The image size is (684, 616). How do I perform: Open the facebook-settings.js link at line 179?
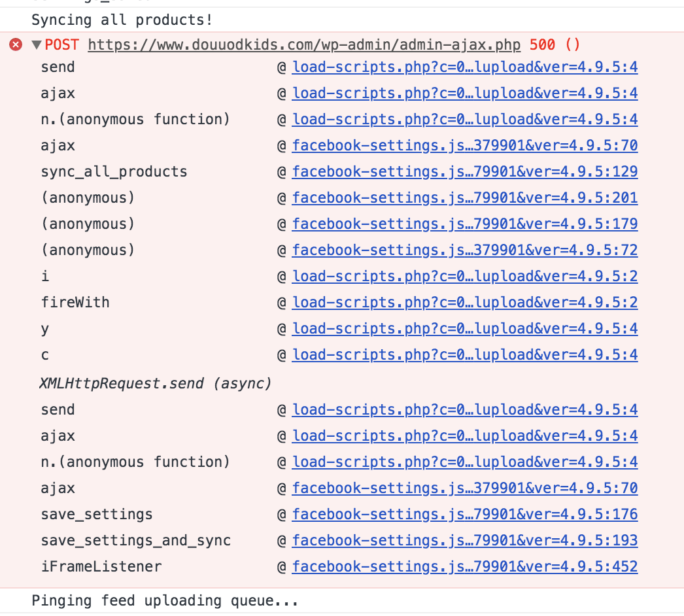click(x=465, y=224)
